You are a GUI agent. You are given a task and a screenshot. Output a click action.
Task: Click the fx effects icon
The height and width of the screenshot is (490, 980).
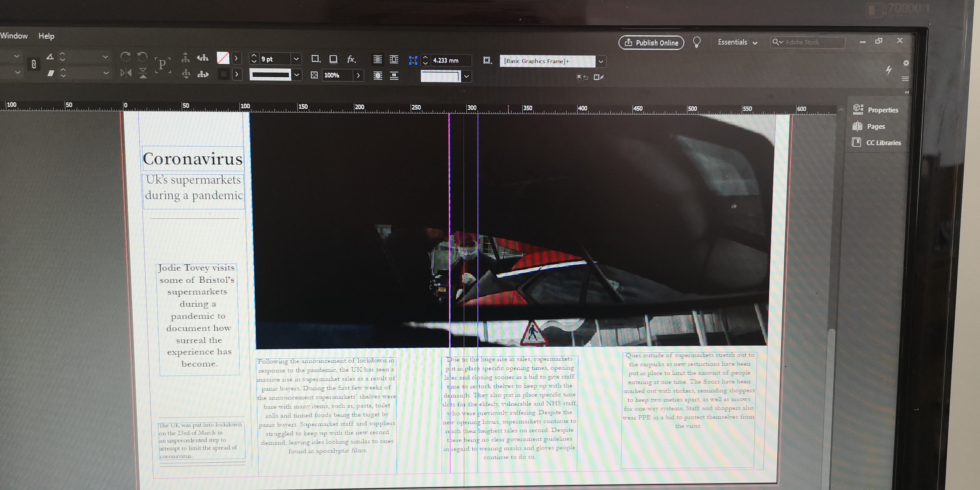[351, 59]
